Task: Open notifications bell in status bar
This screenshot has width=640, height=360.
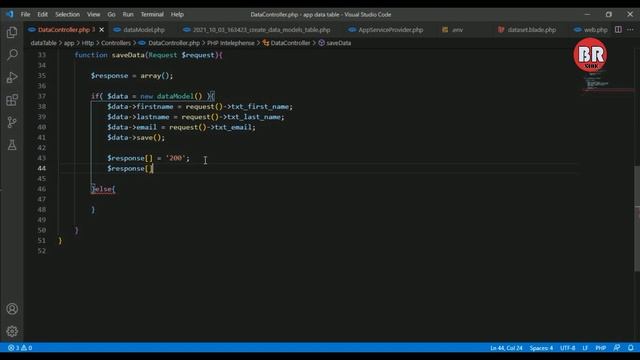Action: click(631, 348)
